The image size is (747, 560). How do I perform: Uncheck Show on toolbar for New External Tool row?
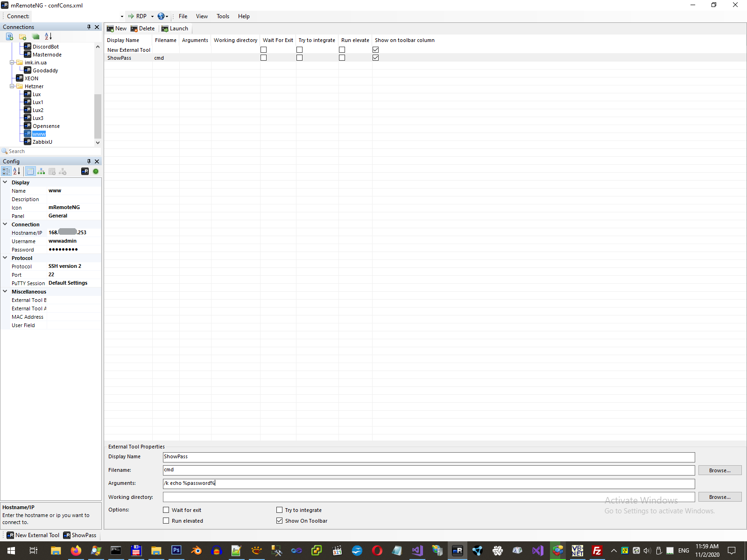pyautogui.click(x=375, y=50)
